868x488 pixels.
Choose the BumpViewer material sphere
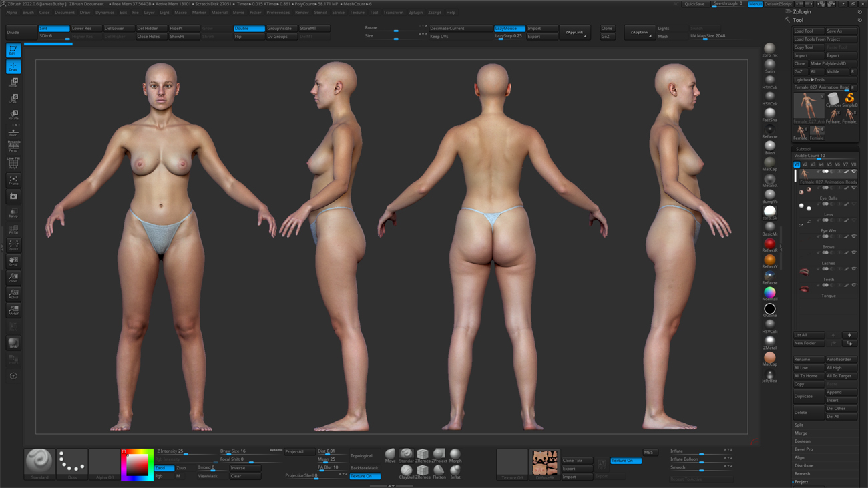point(770,196)
